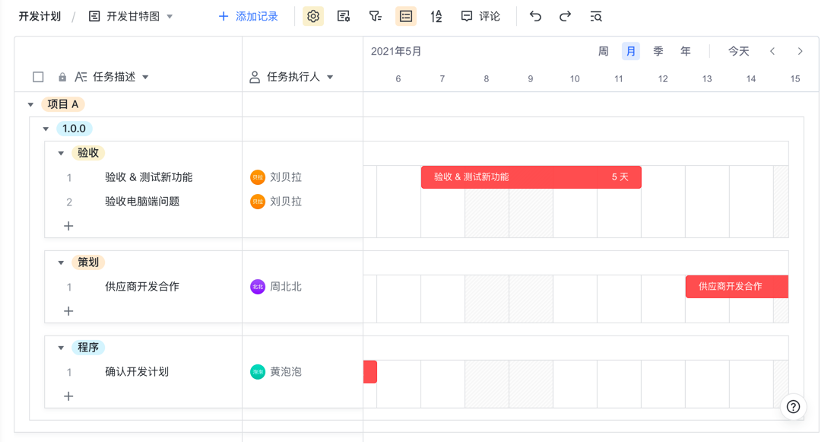The height and width of the screenshot is (442, 832).
Task: Click the 添加记录 button
Action: tap(248, 16)
